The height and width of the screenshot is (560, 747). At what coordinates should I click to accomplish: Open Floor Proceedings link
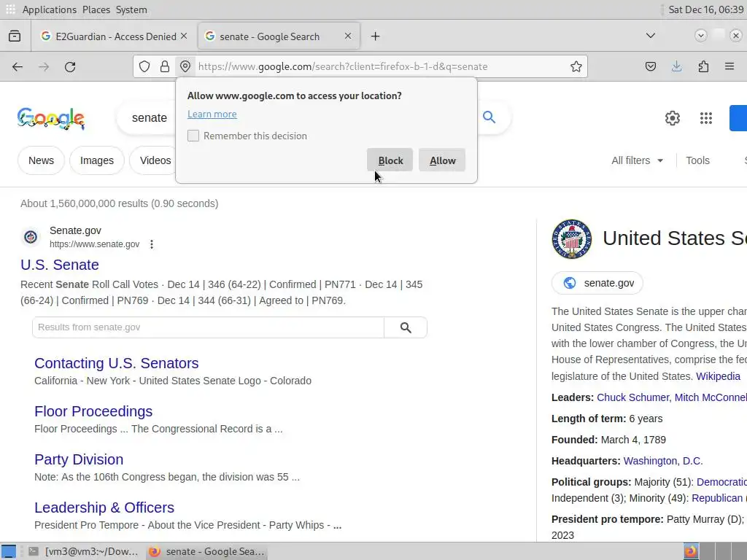tap(93, 411)
